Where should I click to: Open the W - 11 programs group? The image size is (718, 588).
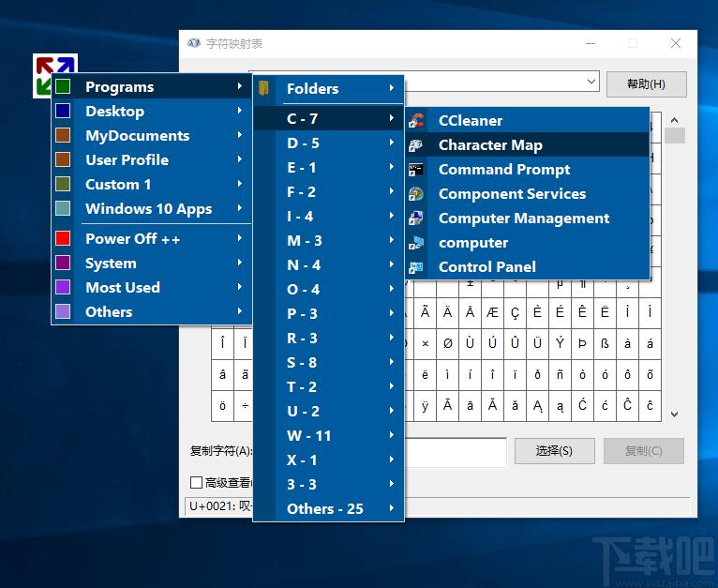[329, 435]
